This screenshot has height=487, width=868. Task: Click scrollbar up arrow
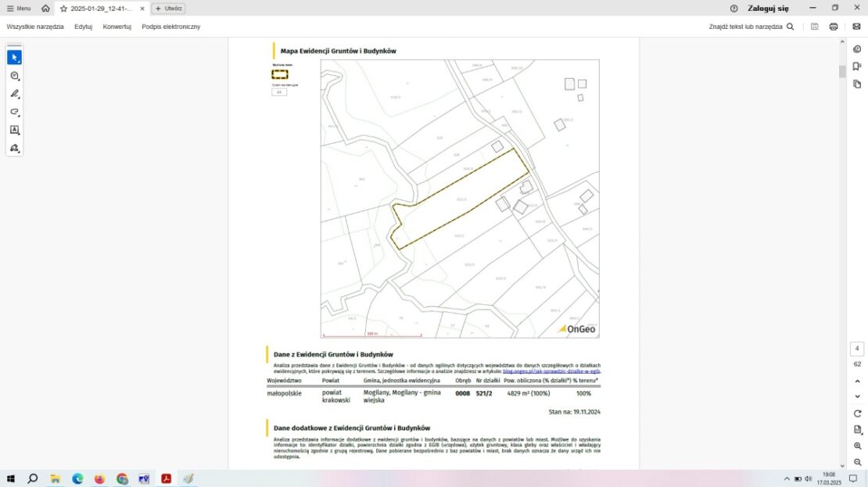coord(842,42)
